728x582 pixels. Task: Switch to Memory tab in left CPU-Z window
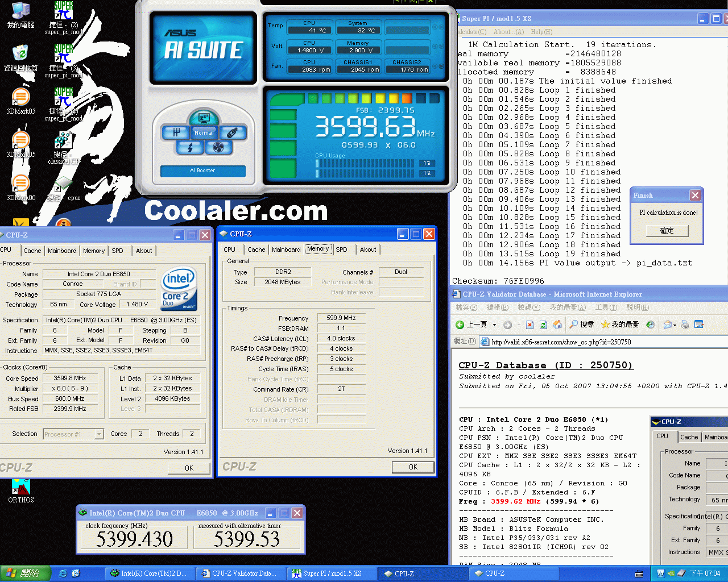point(94,251)
